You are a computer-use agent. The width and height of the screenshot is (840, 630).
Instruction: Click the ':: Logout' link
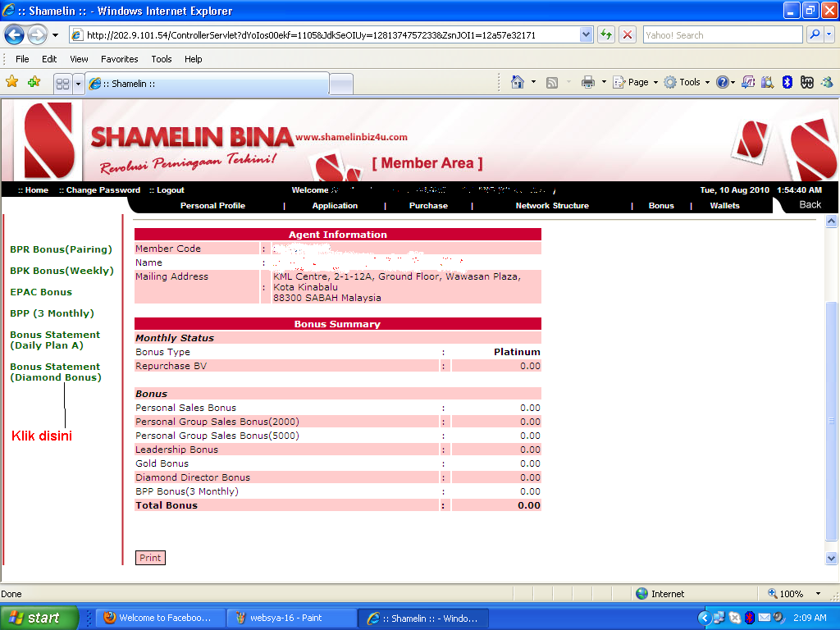[167, 190]
